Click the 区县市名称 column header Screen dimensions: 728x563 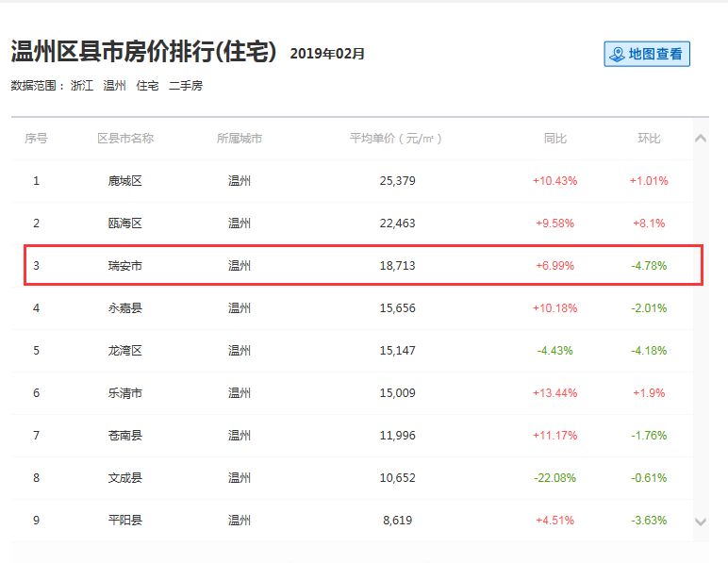pos(125,139)
